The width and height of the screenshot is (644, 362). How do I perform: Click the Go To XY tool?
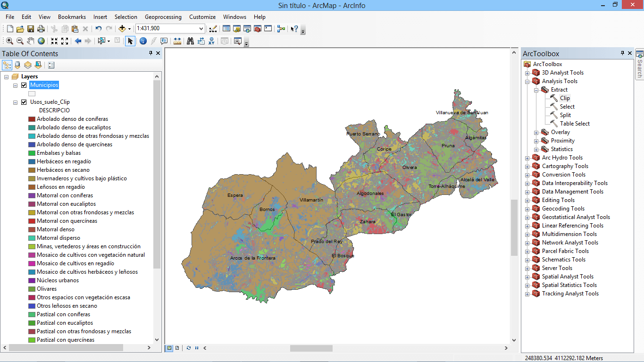[x=211, y=41]
